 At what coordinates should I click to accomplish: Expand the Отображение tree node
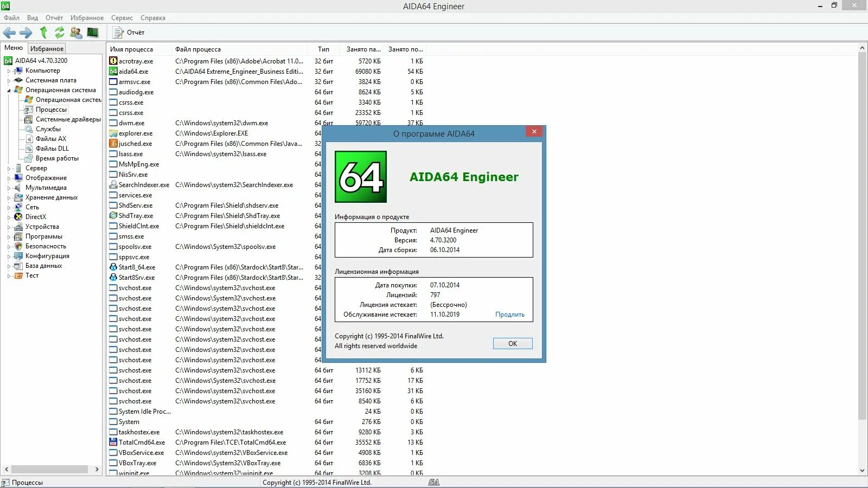tap(9, 178)
